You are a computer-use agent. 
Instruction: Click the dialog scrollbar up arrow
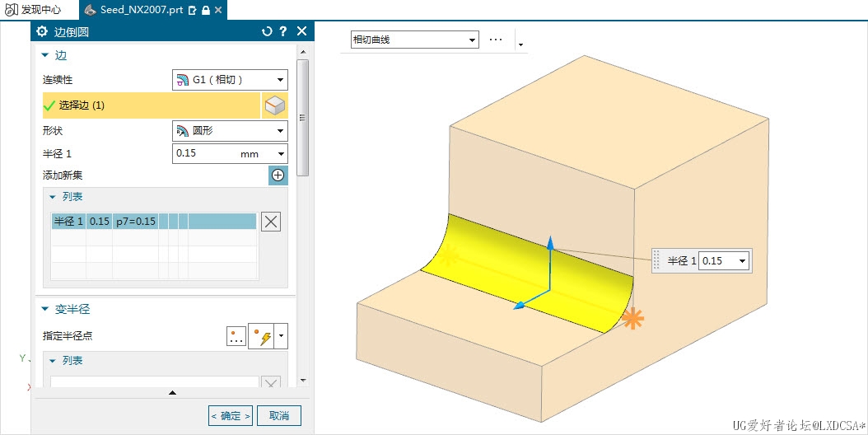pyautogui.click(x=303, y=52)
